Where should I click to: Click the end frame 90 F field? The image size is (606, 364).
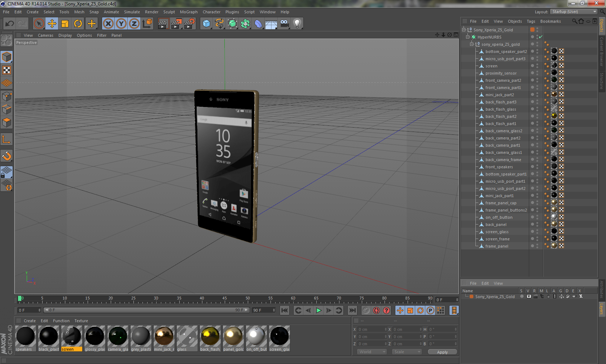pyautogui.click(x=264, y=310)
